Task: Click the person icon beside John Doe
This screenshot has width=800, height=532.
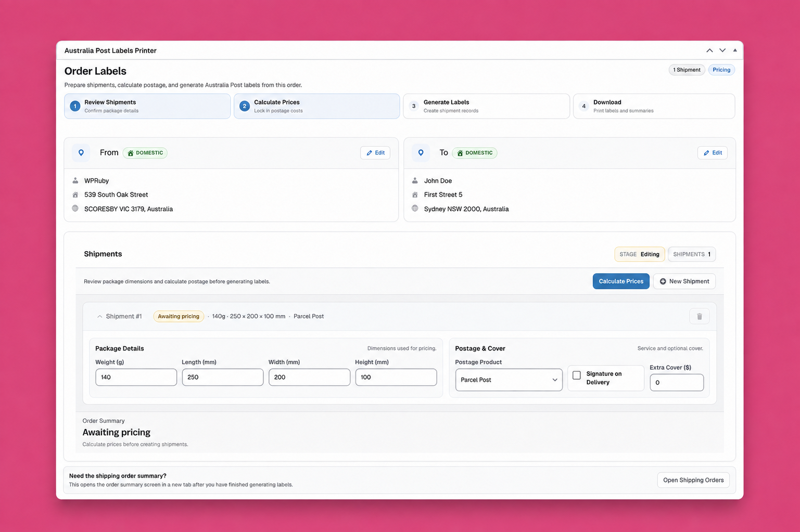Action: coord(415,180)
